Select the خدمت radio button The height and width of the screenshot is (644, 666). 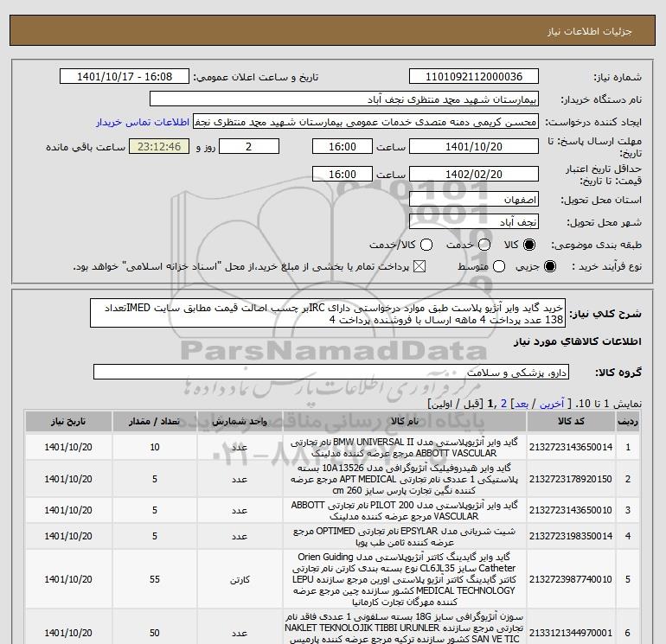pos(484,245)
